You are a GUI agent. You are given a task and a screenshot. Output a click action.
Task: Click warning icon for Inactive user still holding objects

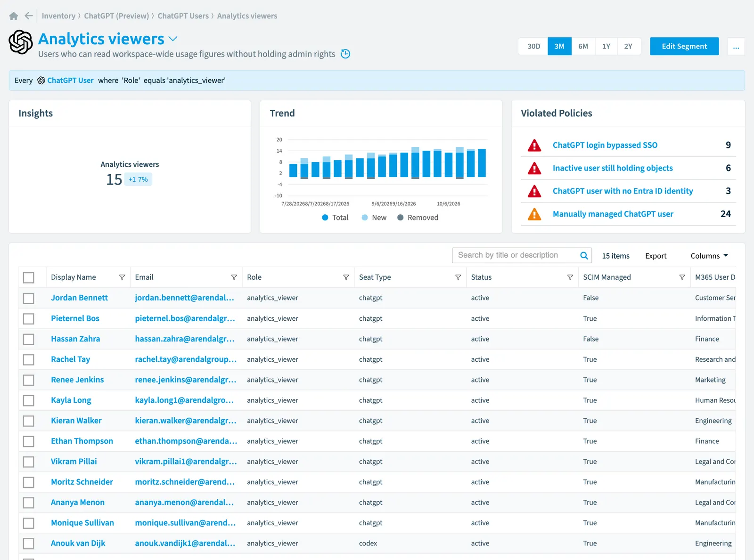[534, 168]
